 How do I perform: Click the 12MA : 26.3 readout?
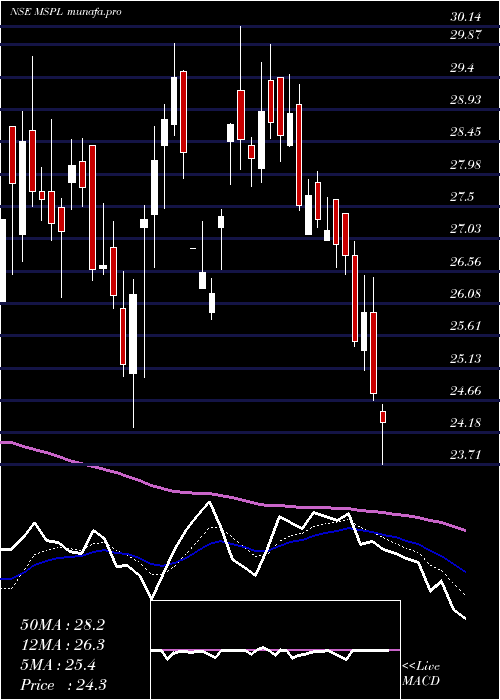62,645
